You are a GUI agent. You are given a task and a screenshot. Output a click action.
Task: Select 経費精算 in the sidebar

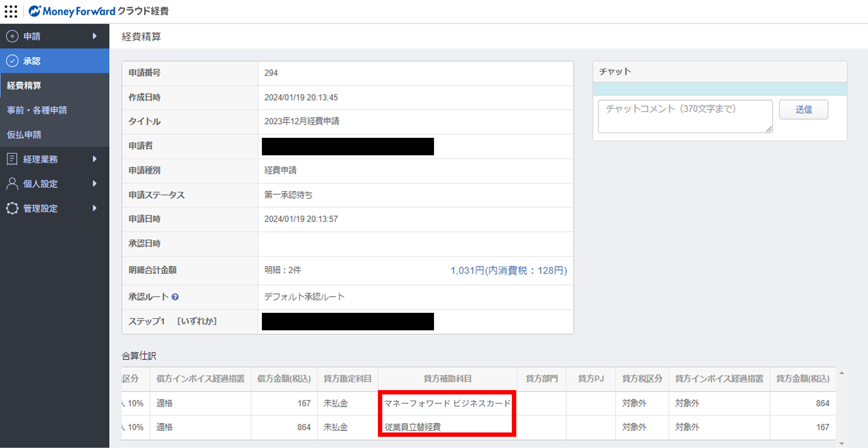pyautogui.click(x=24, y=86)
